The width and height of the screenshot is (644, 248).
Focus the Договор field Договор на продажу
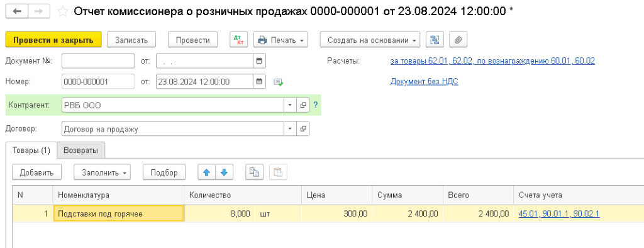(172, 129)
